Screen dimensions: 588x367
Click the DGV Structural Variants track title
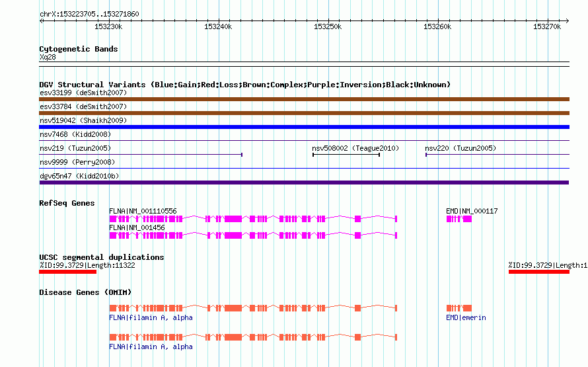[244, 85]
